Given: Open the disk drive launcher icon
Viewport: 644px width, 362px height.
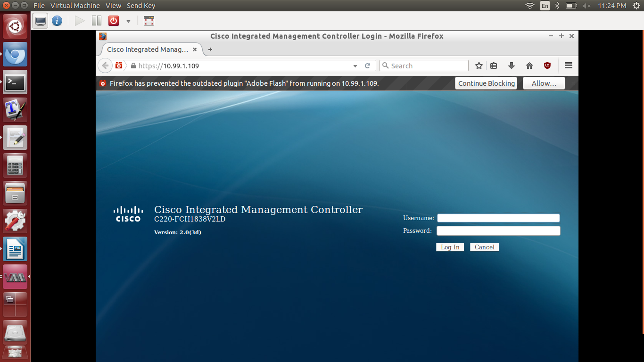Looking at the screenshot, I should point(15,333).
